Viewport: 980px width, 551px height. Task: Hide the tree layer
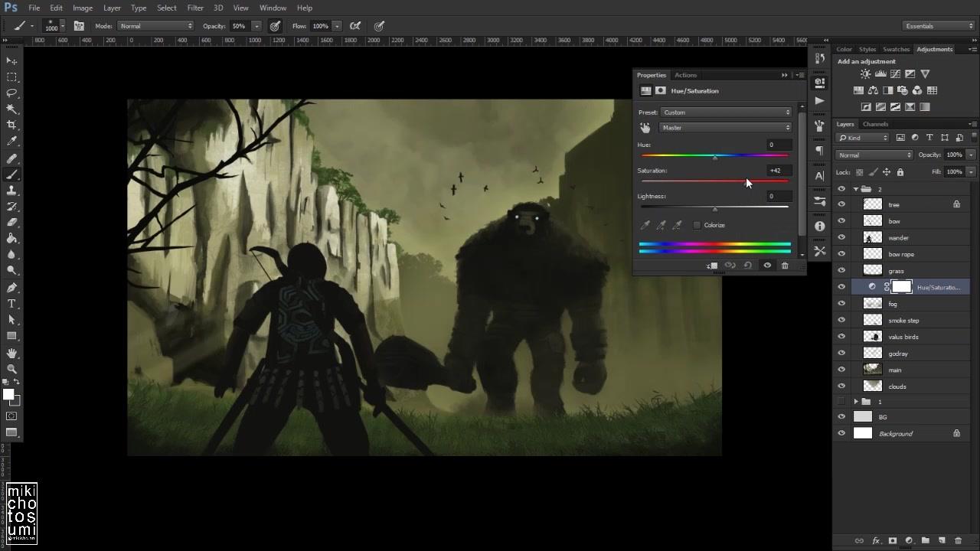(841, 204)
